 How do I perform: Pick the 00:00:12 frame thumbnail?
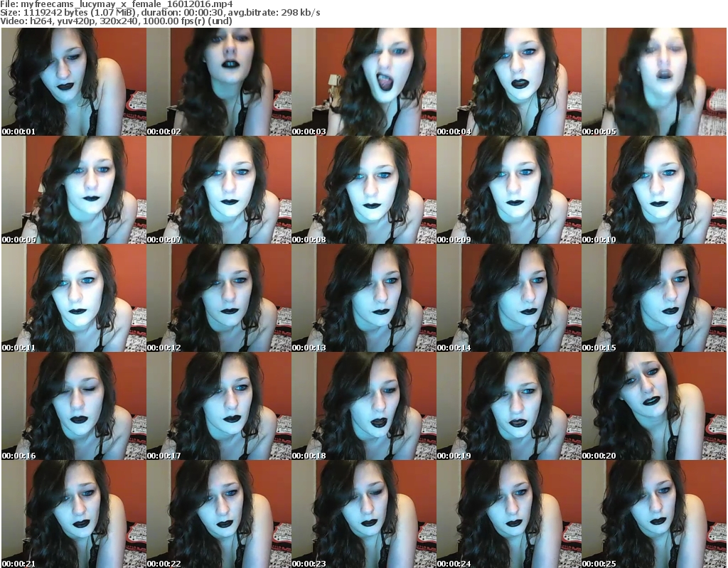(219, 298)
